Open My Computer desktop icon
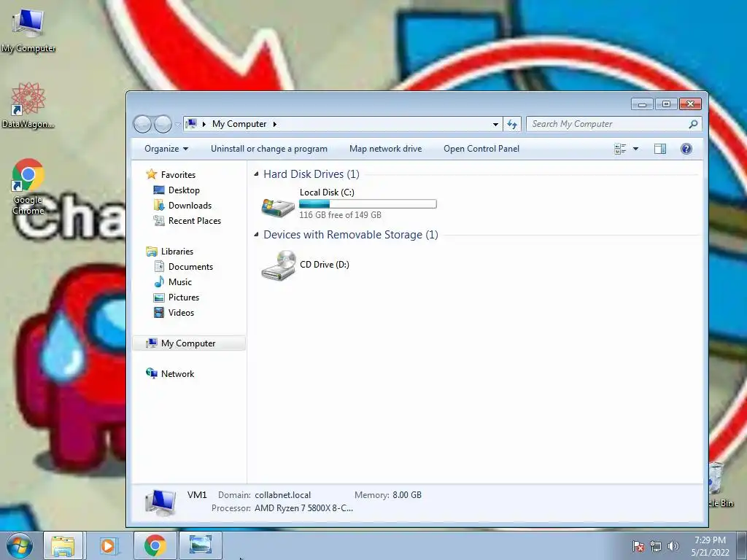Image resolution: width=747 pixels, height=560 pixels. pyautogui.click(x=28, y=30)
